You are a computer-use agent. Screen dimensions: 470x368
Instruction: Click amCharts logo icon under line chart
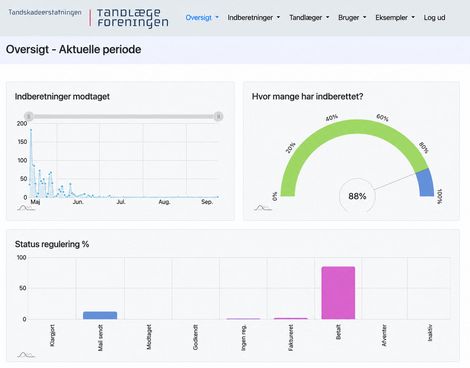(26, 208)
